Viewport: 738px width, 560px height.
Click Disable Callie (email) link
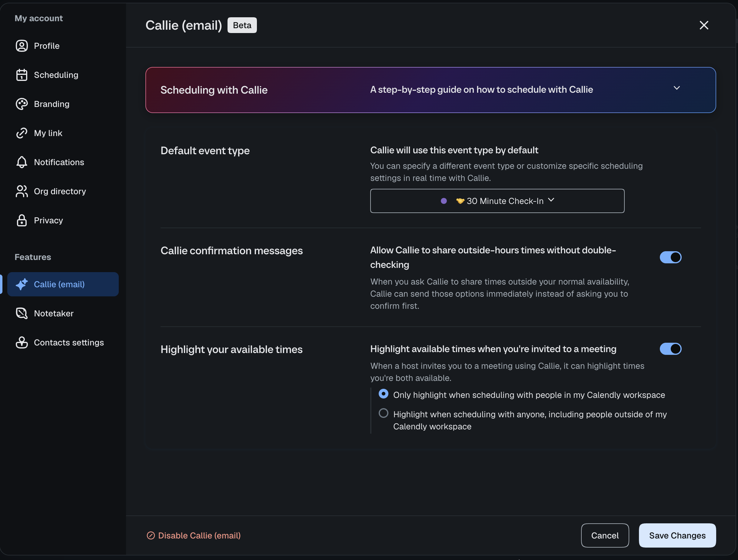point(194,535)
